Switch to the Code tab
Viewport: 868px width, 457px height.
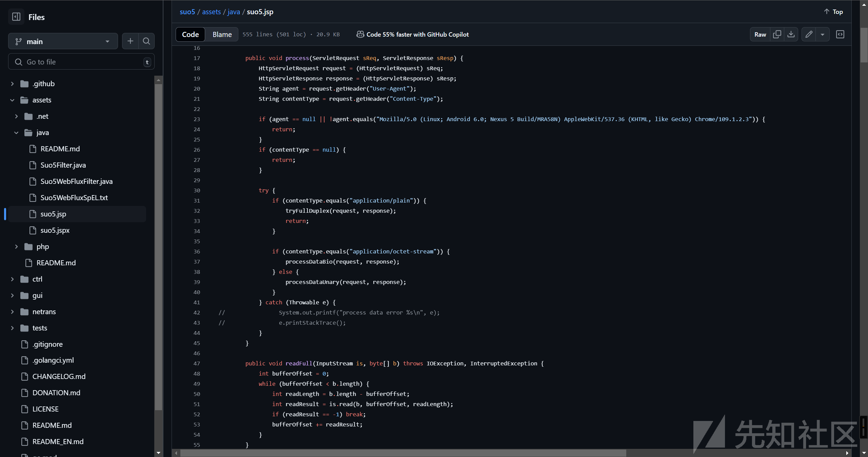point(190,34)
